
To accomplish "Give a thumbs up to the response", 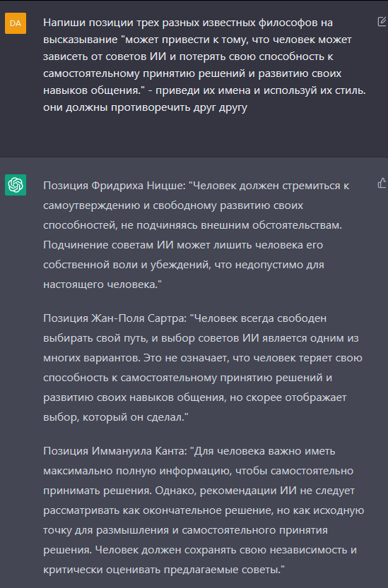I will click(x=382, y=183).
